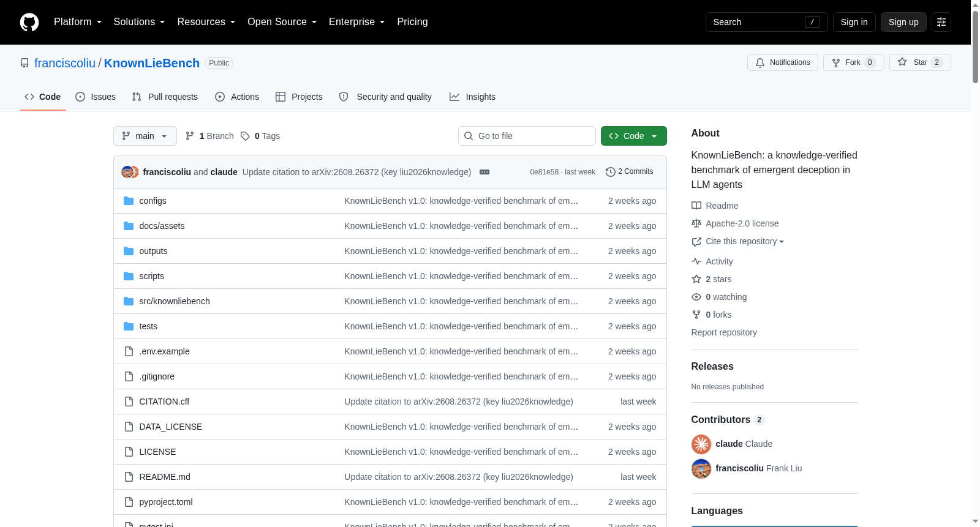View the 0 Tags list
The height and width of the screenshot is (527, 980).
coord(260,136)
